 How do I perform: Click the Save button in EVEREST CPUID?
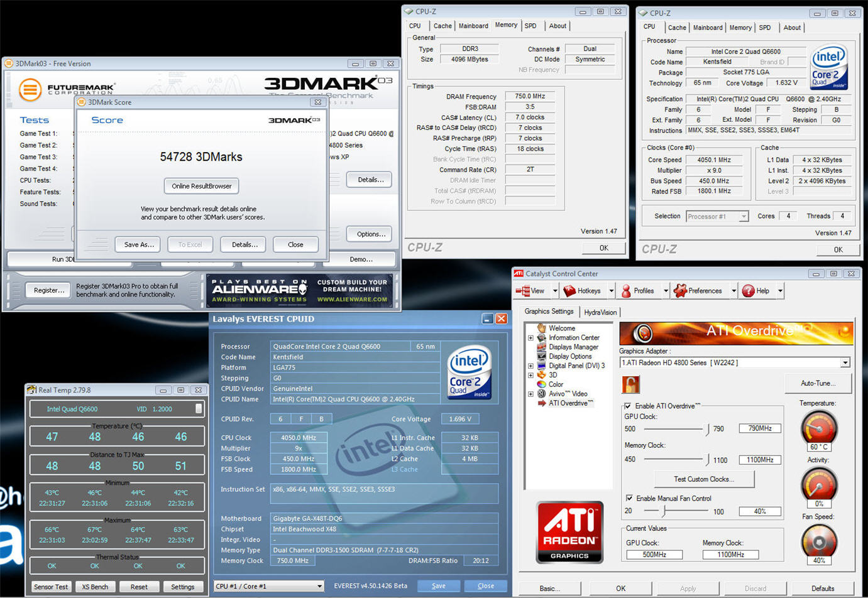pos(439,586)
